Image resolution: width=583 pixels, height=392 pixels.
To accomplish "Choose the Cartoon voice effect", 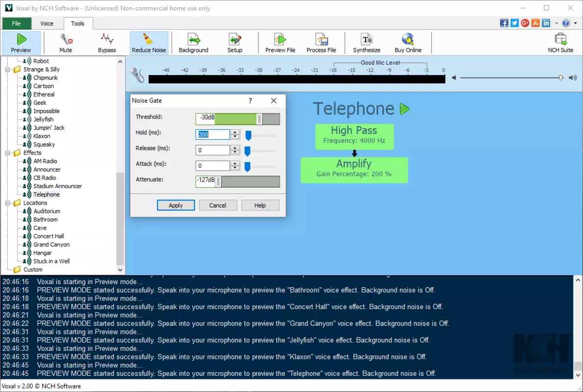I will pyautogui.click(x=44, y=86).
